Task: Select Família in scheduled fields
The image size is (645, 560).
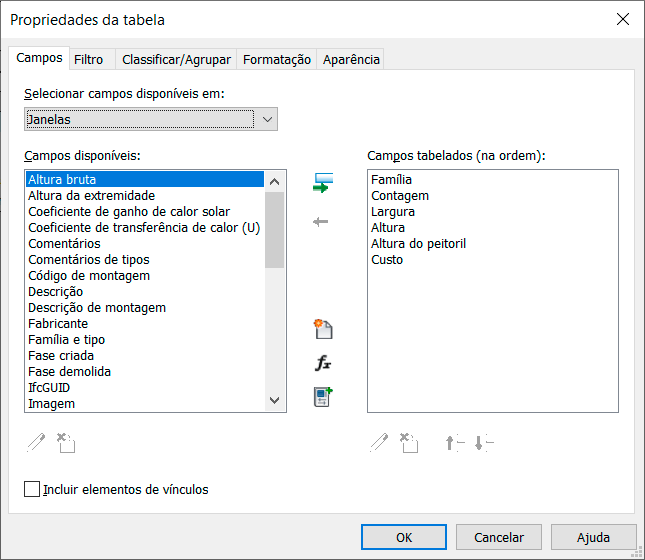Action: pyautogui.click(x=492, y=179)
